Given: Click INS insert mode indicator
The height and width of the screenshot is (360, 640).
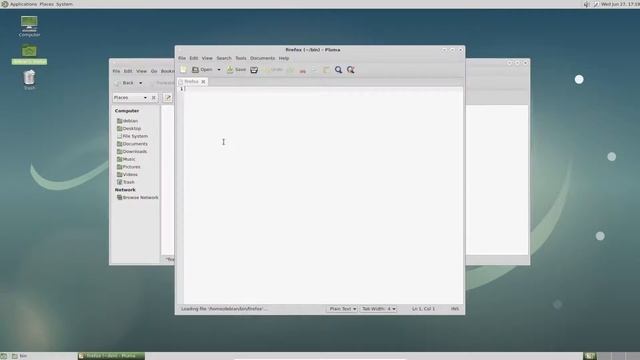Looking at the screenshot, I should 455,309.
